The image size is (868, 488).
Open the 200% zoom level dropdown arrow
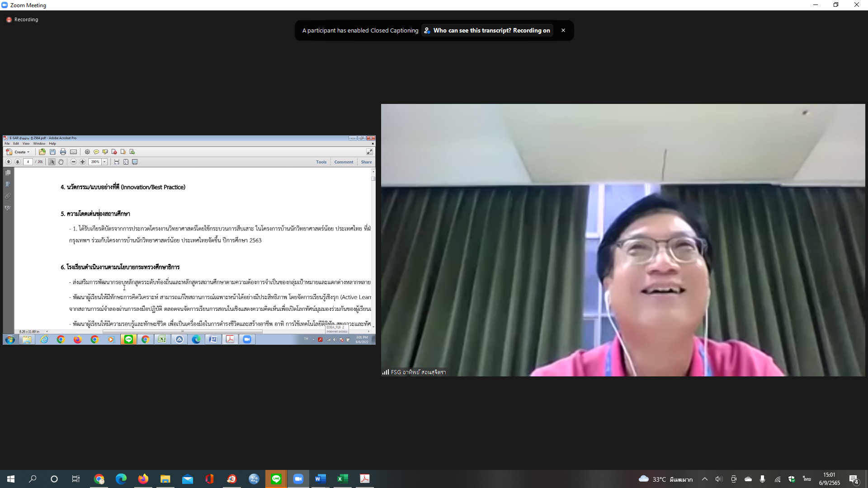click(x=104, y=162)
